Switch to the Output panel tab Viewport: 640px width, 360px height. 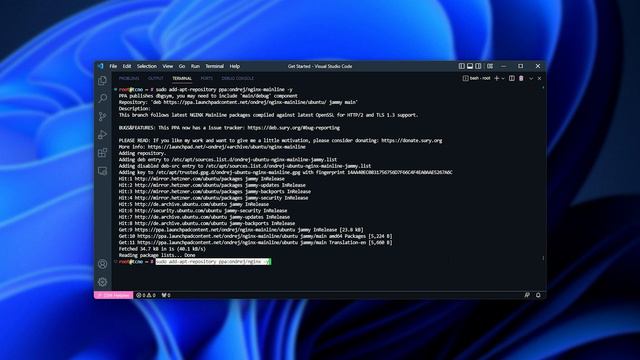(156, 78)
